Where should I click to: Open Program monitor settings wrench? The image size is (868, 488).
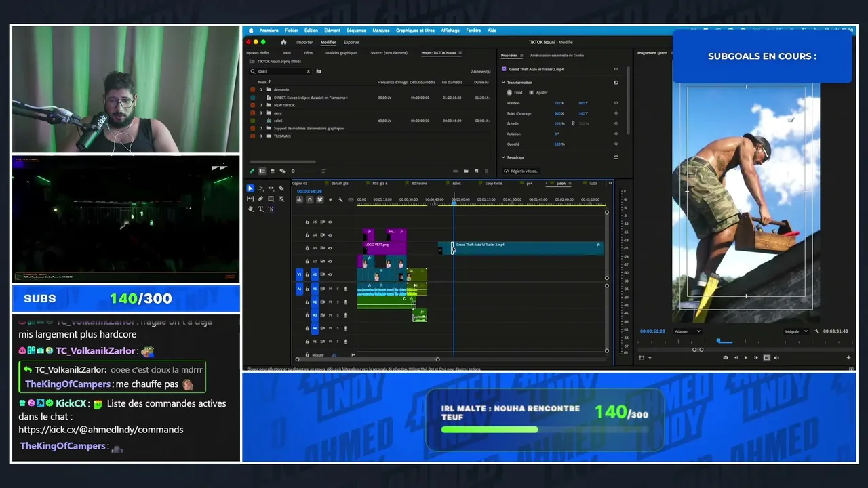click(816, 331)
